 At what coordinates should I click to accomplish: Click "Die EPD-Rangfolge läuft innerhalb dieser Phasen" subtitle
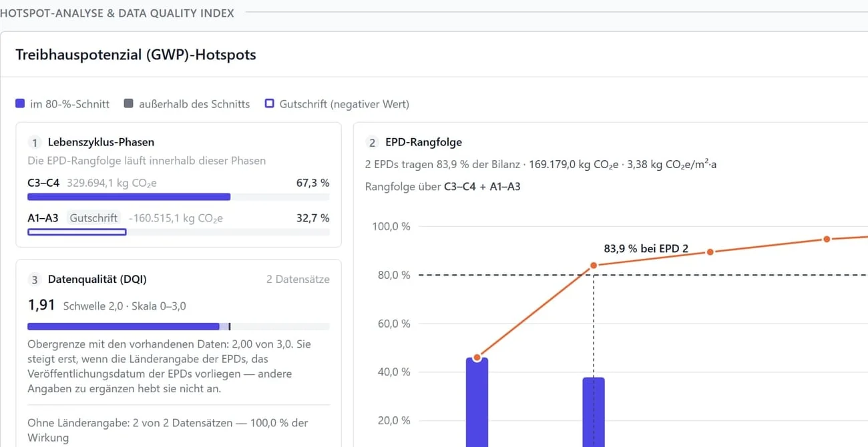pos(146,161)
